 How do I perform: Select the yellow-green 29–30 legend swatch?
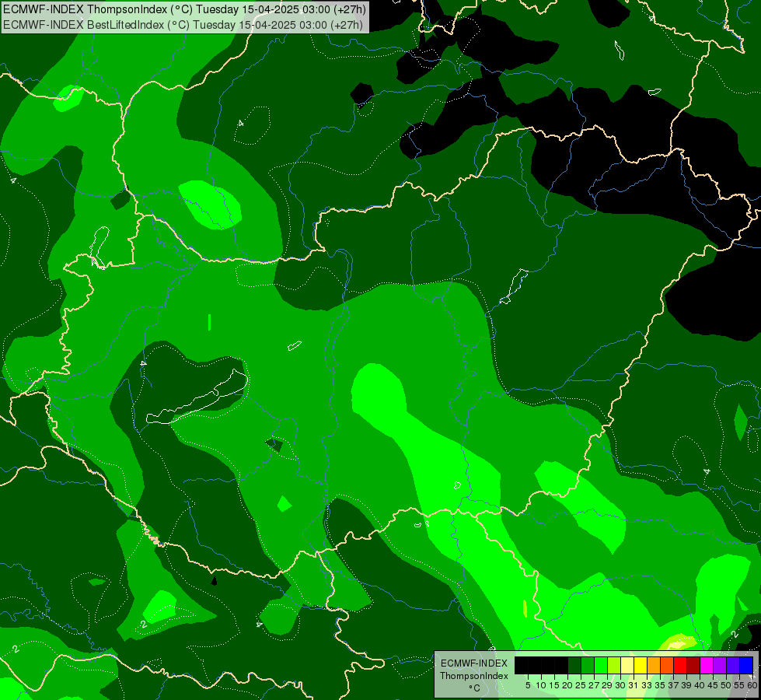614,665
